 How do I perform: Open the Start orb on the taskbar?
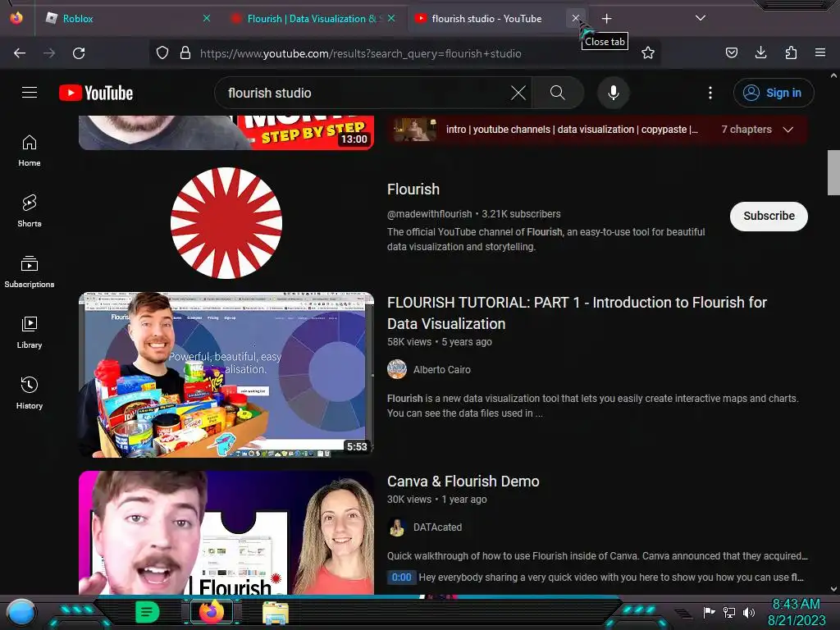coord(21,612)
